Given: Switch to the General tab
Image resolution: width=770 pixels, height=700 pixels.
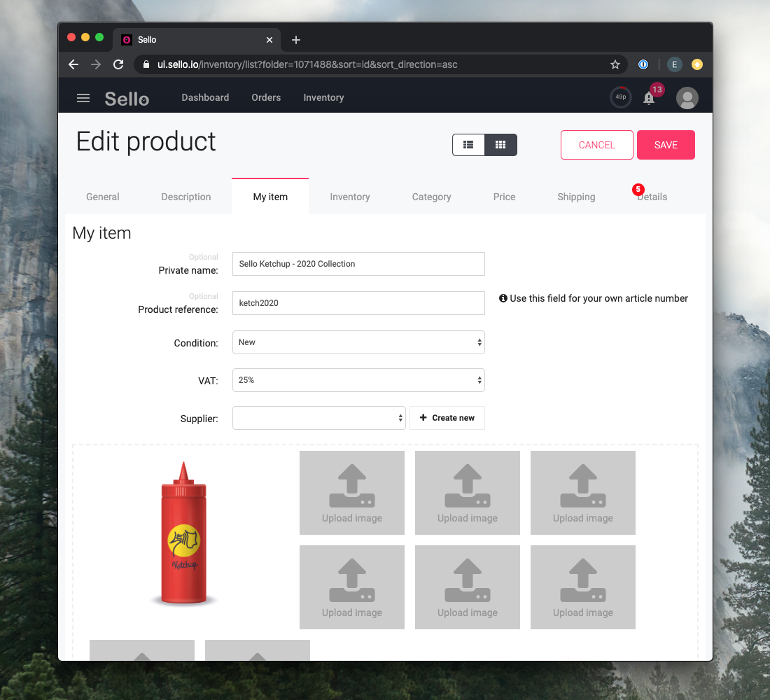Looking at the screenshot, I should [103, 197].
